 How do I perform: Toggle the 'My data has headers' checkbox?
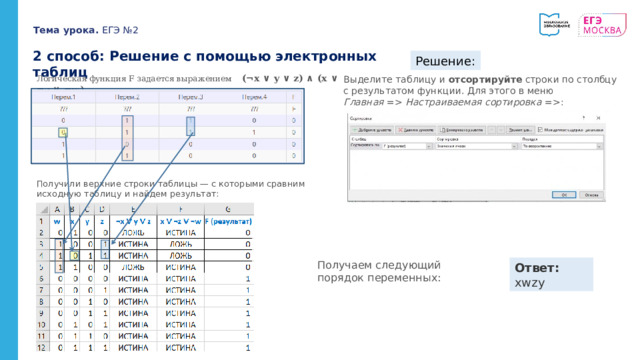coord(540,130)
